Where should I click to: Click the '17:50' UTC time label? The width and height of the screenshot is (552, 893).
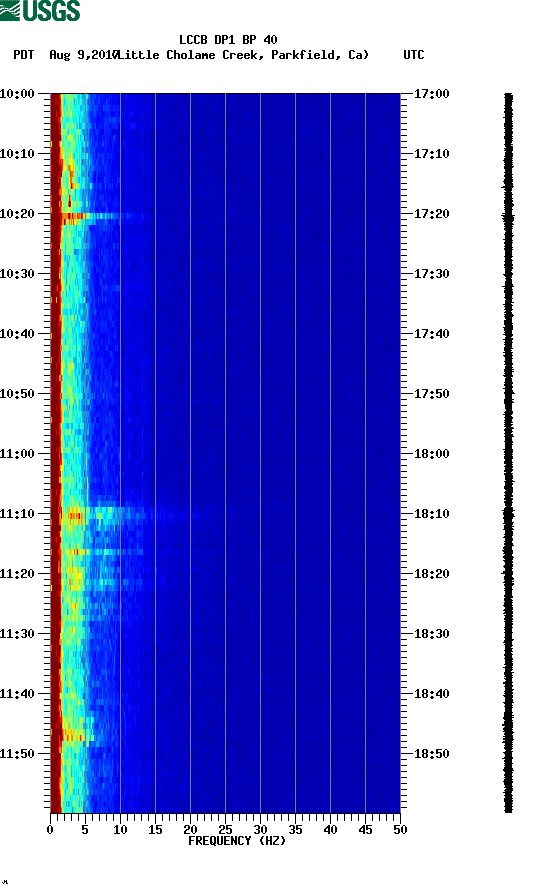(432, 394)
